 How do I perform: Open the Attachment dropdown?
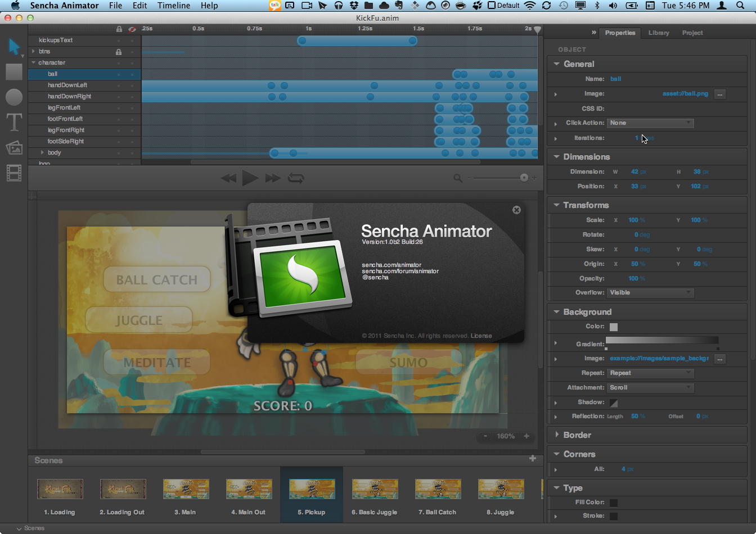[650, 388]
